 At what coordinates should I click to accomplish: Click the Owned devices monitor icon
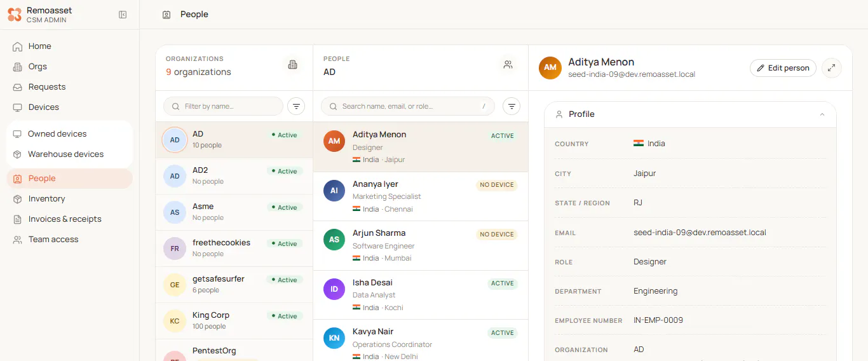tap(17, 134)
